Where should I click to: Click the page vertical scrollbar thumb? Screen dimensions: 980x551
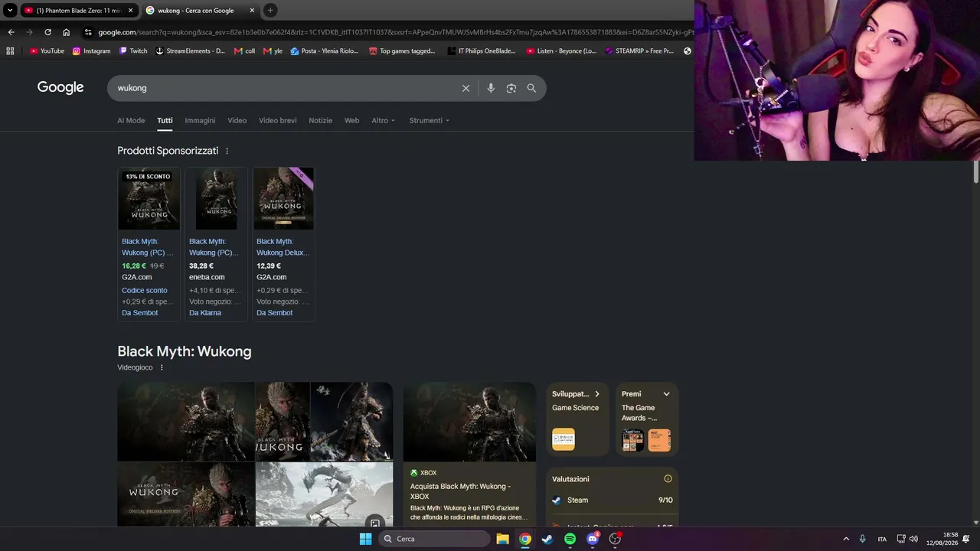click(x=976, y=171)
